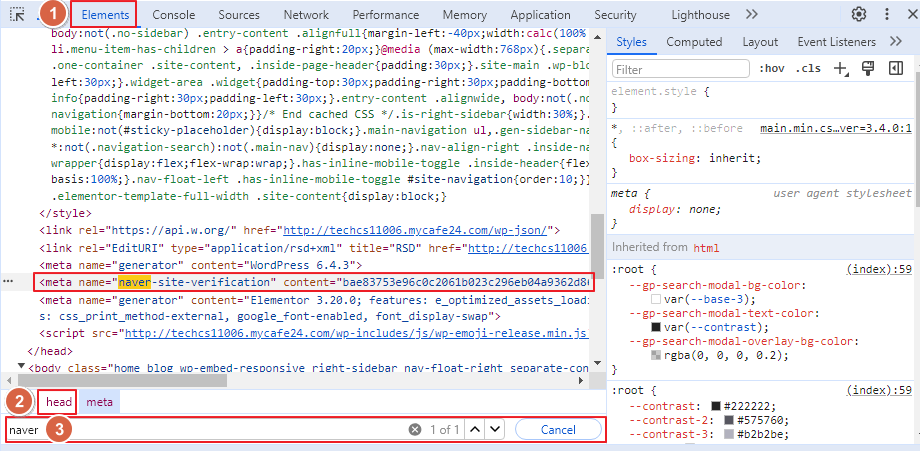
Task: Open color picker for rgba(0, 0, 0, 0.2) swatch
Action: click(656, 355)
